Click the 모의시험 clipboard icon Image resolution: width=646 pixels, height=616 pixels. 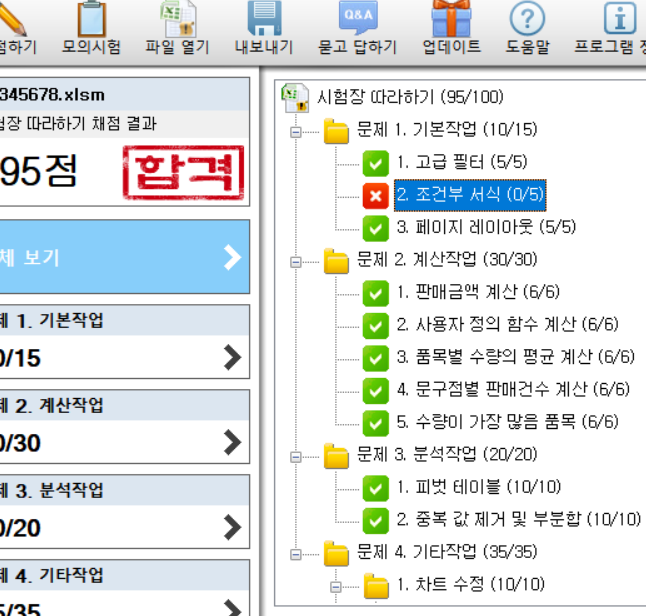coord(91,18)
